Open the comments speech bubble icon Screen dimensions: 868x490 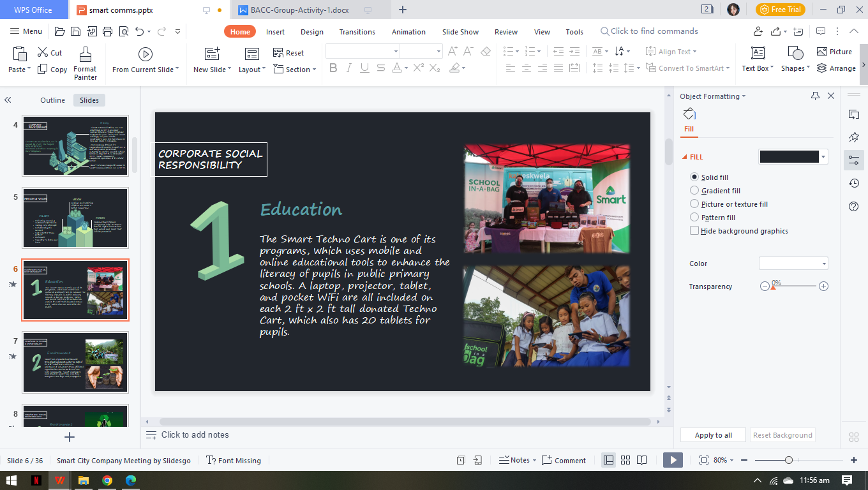[x=821, y=31]
